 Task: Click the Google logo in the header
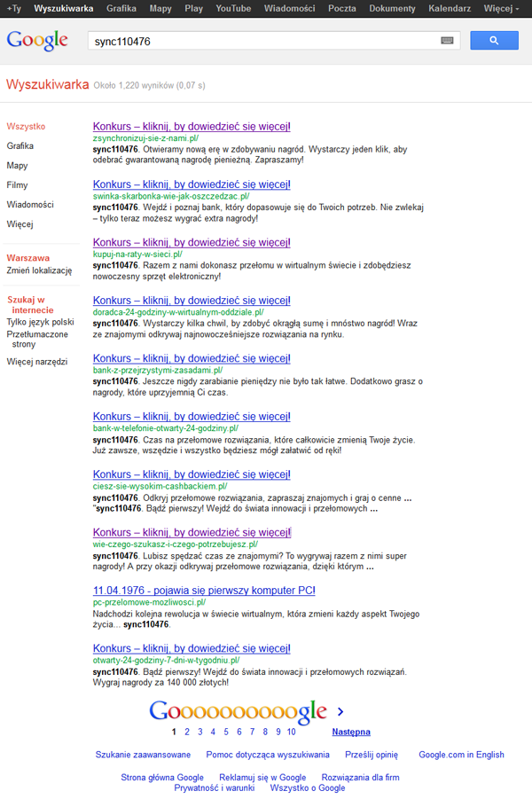point(37,41)
